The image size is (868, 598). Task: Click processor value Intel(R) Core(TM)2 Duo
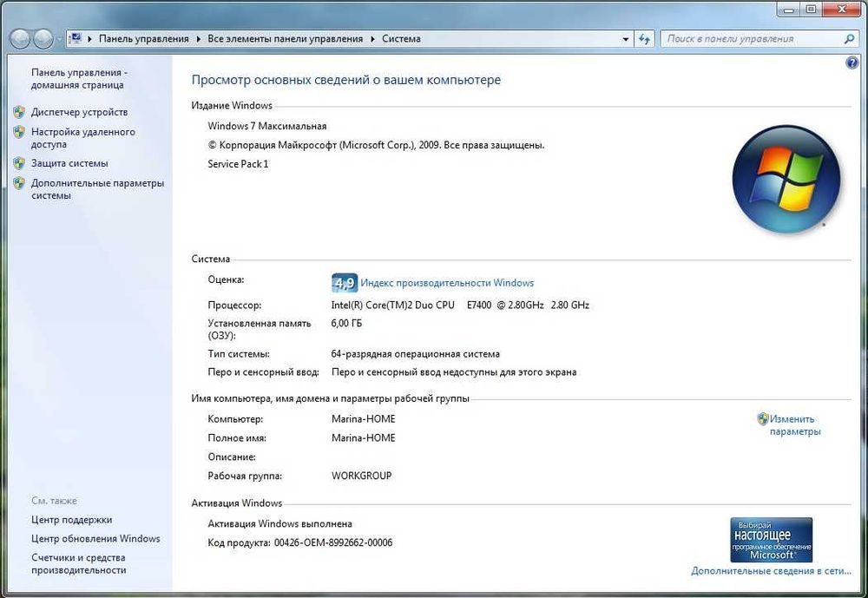pyautogui.click(x=460, y=306)
